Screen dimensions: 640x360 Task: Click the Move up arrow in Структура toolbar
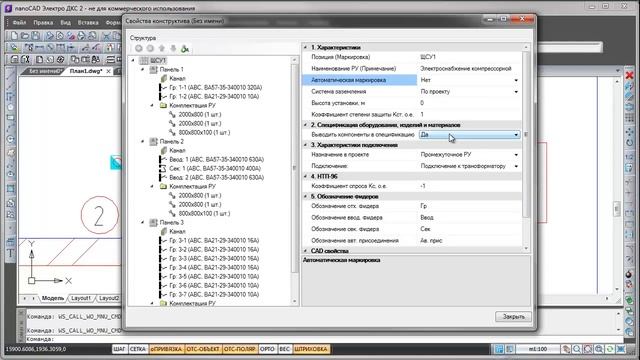[x=162, y=49]
